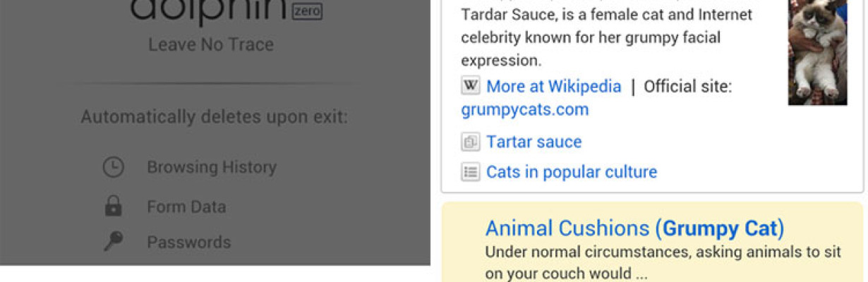
Task: Click the Tartar sauce disambiguation icon
Action: click(x=471, y=142)
